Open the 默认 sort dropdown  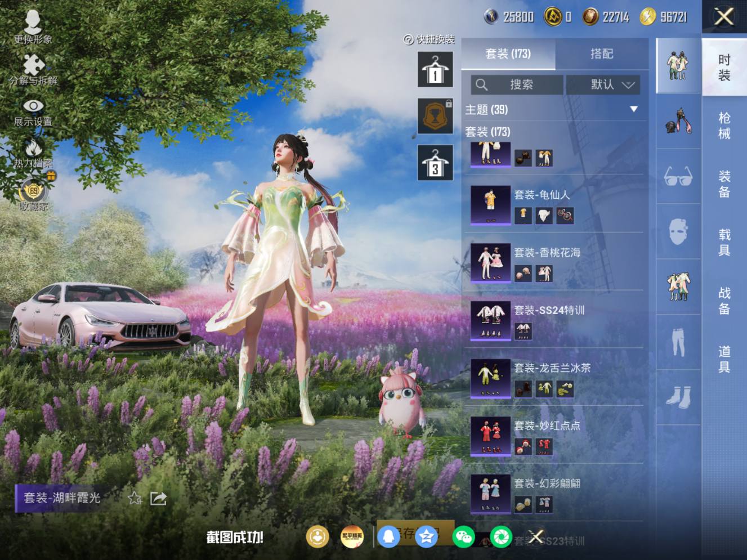[x=603, y=85]
